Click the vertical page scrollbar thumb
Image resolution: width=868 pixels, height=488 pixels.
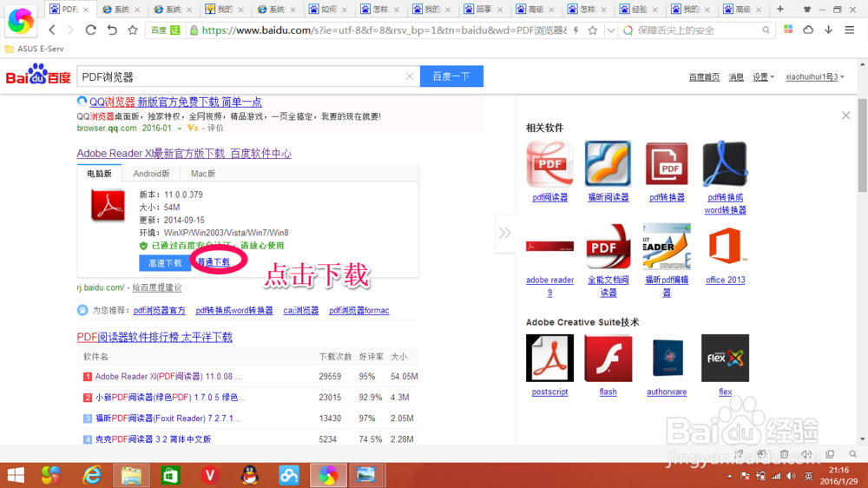click(x=863, y=146)
